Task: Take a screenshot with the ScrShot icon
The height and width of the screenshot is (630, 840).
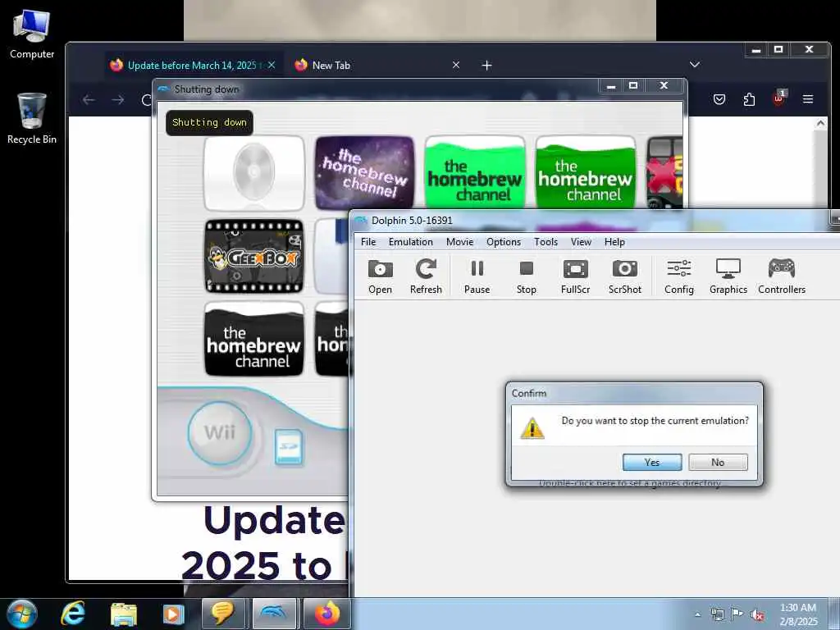Action: 624,276
